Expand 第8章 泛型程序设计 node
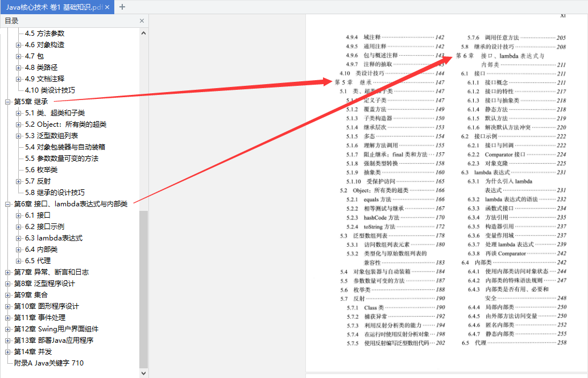This screenshot has height=378, width=588. tap(7, 284)
